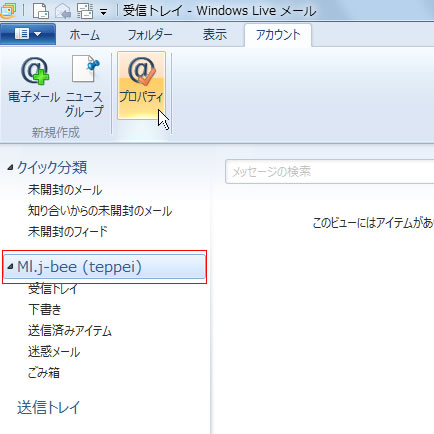Click the Windows Live Mail app icon in title bar
434x434 pixels.
point(7,10)
